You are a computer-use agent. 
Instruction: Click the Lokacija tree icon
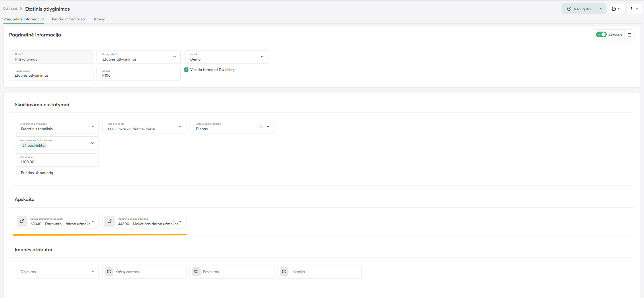(x=284, y=272)
